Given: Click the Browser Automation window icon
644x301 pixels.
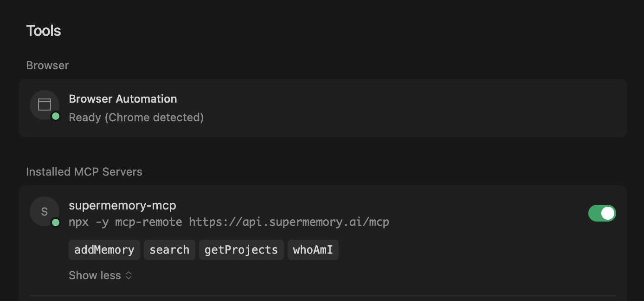Looking at the screenshot, I should pos(45,105).
